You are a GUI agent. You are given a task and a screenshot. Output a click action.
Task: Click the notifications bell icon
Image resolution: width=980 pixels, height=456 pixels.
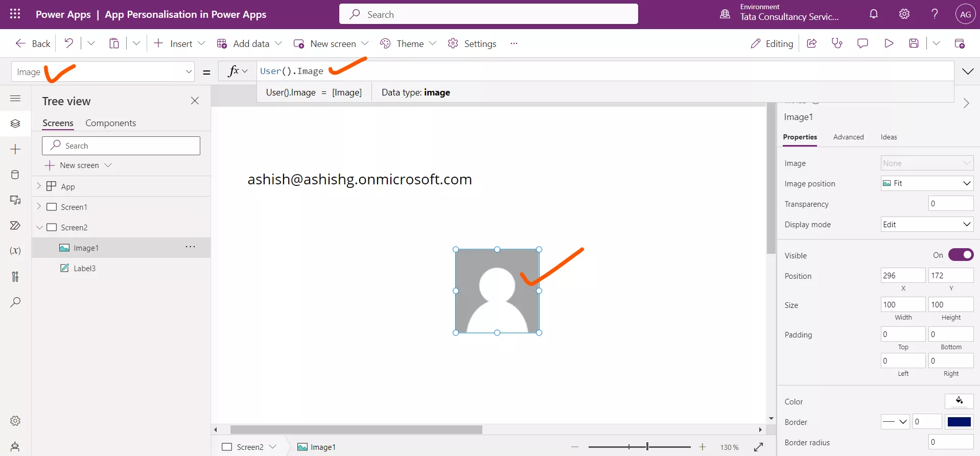874,14
